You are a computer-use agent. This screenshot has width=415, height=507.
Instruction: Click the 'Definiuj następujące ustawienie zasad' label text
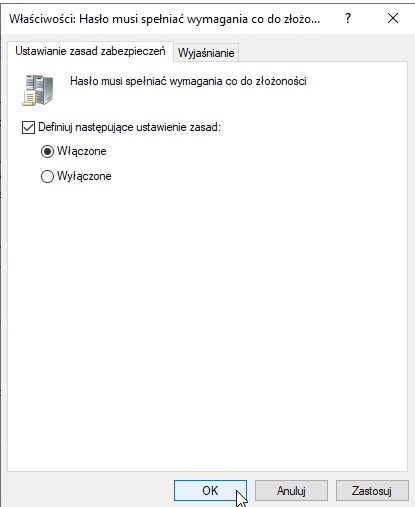[129, 127]
